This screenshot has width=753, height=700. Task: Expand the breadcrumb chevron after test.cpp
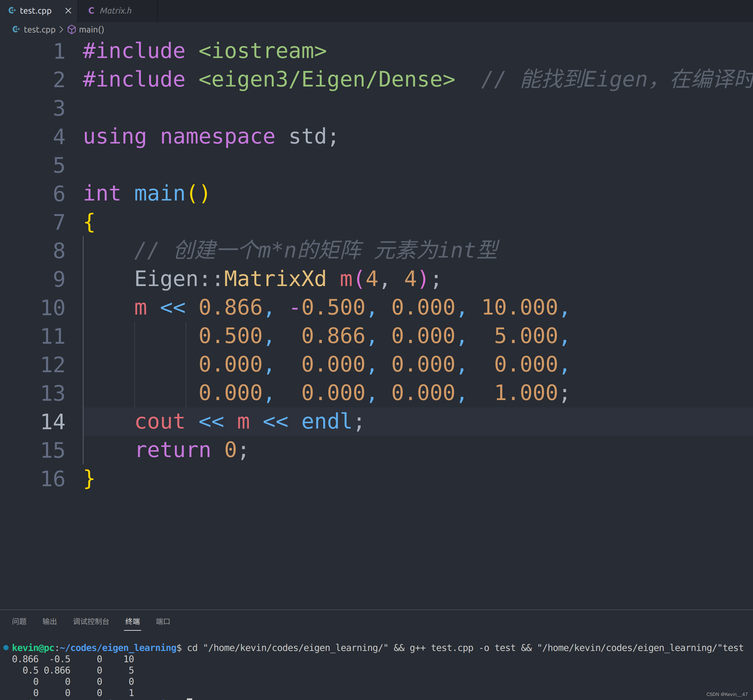pos(62,29)
